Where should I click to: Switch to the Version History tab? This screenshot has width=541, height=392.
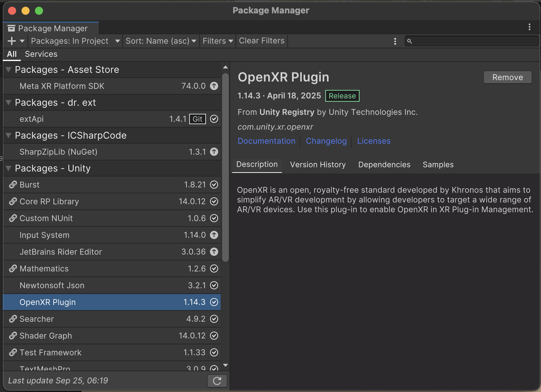pos(318,165)
